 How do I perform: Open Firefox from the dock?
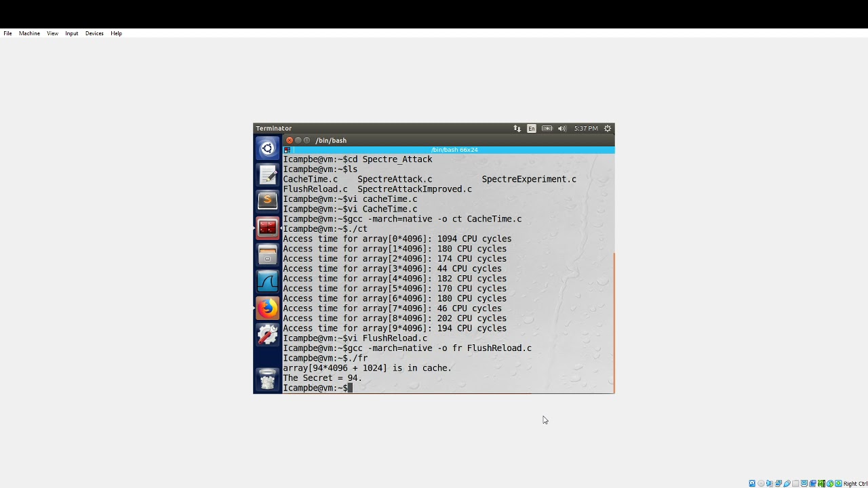[267, 308]
